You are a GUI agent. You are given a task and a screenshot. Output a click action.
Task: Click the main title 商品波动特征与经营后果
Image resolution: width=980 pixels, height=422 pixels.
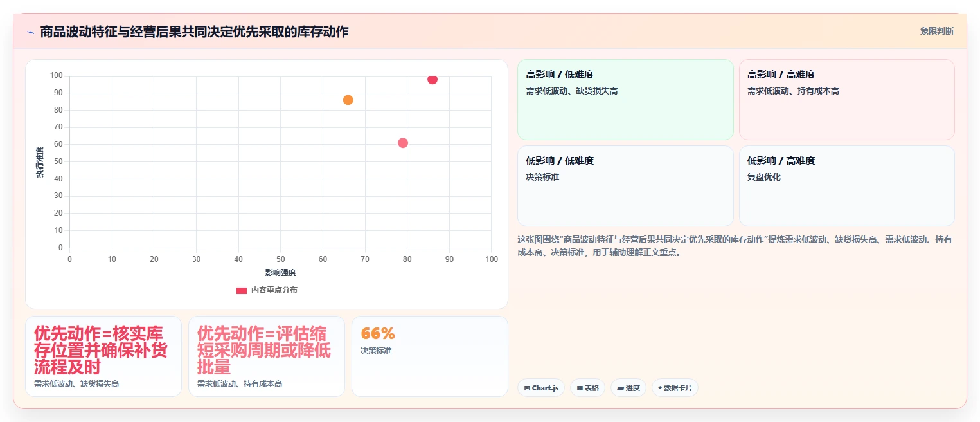click(x=194, y=32)
